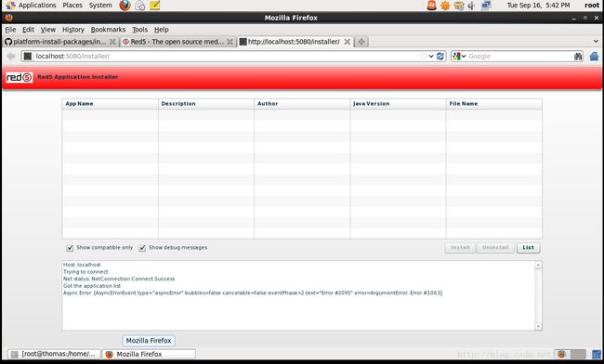The width and height of the screenshot is (604, 364).
Task: Reload the page with the refresh icon
Action: [440, 56]
